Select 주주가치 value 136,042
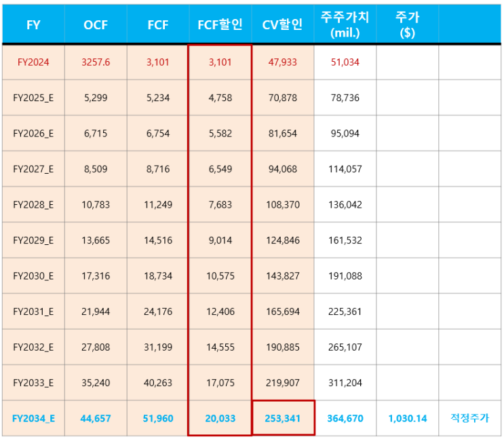 pyautogui.click(x=345, y=205)
